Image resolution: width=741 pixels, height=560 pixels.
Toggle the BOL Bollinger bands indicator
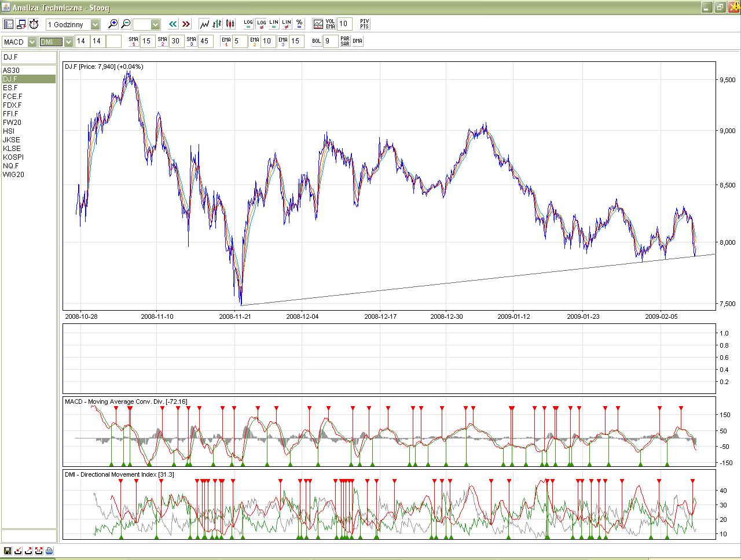pos(316,41)
